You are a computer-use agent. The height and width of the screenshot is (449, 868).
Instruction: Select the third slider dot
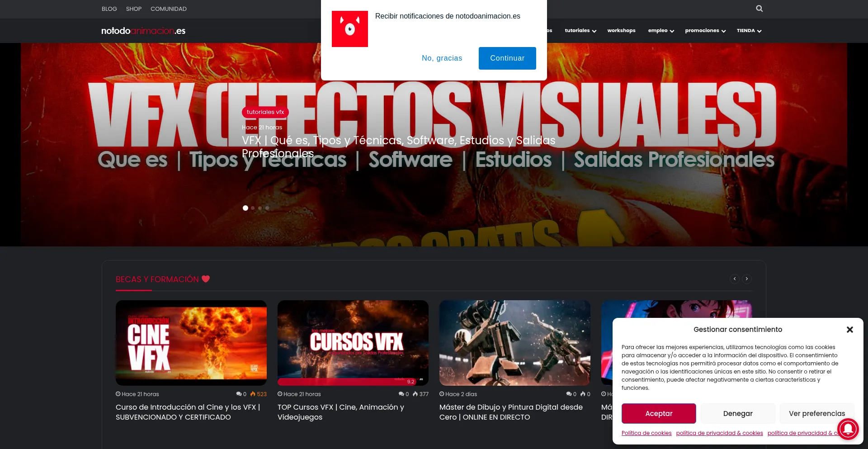[x=260, y=208]
